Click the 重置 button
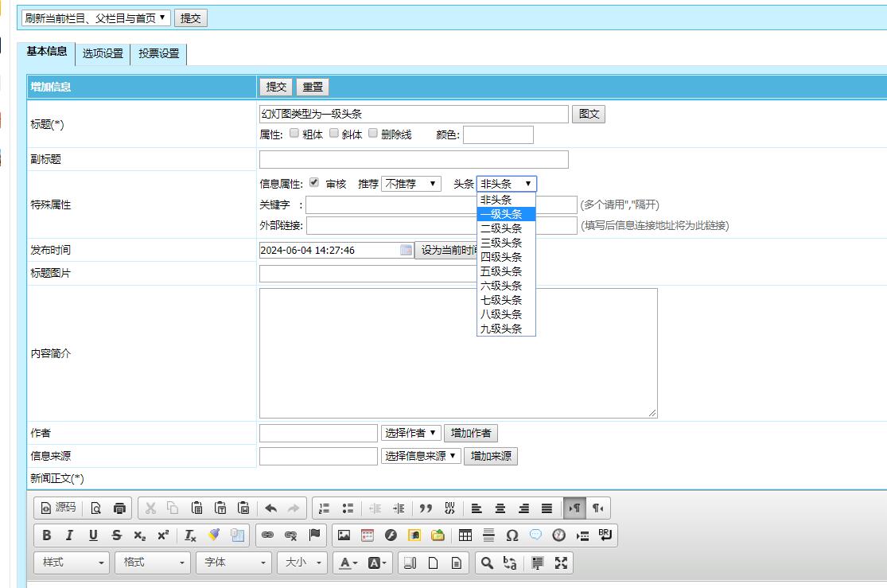The width and height of the screenshot is (887, 588). click(x=312, y=87)
